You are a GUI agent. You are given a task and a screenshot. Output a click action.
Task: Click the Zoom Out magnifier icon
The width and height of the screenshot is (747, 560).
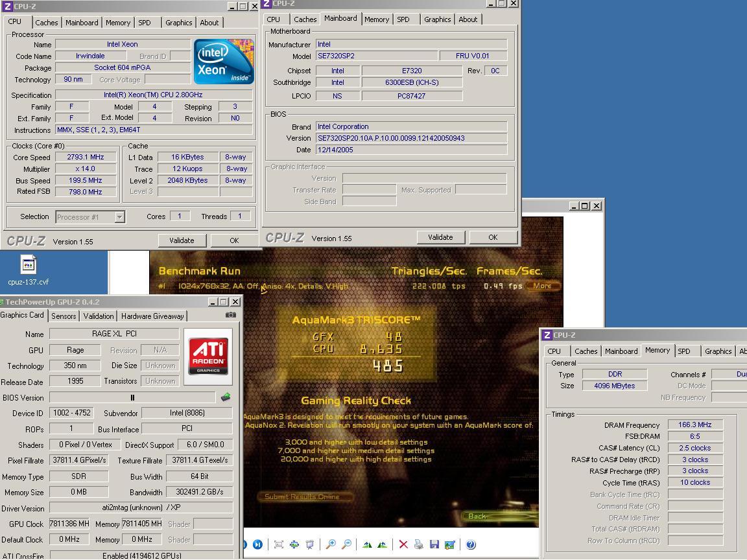[x=346, y=544]
